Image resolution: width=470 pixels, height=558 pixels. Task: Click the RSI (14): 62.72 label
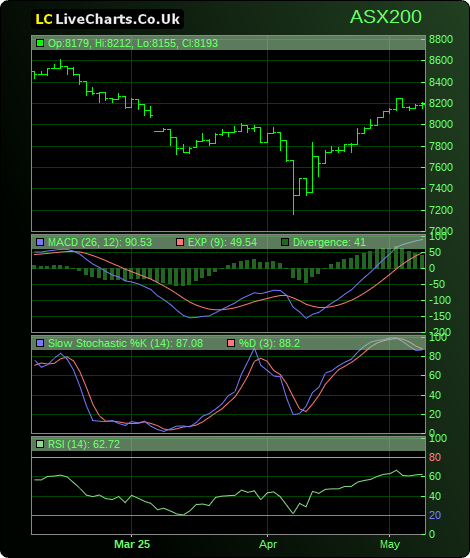tap(84, 444)
